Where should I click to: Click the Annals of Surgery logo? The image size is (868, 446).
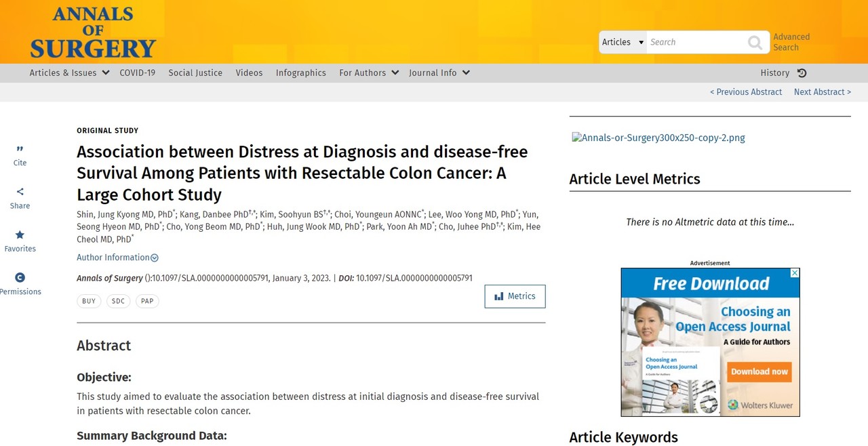pyautogui.click(x=93, y=33)
